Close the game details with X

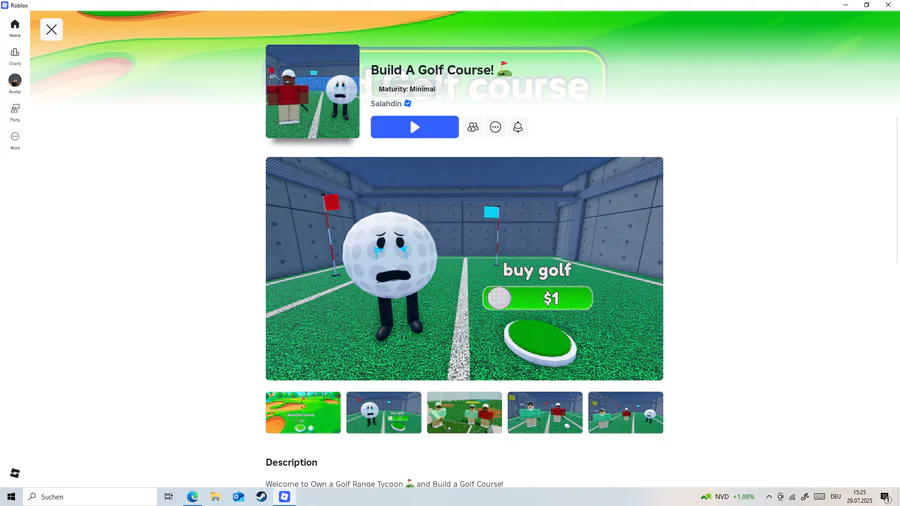[51, 29]
